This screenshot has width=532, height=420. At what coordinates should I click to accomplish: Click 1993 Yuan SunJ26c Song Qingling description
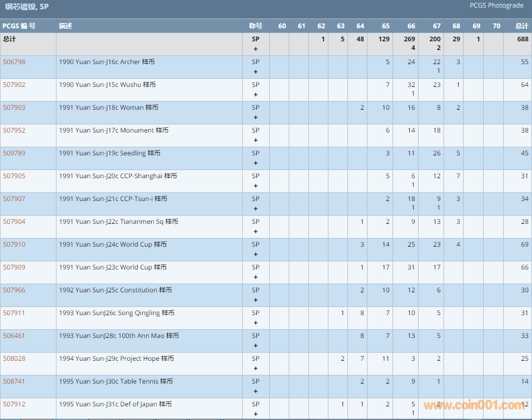click(117, 313)
